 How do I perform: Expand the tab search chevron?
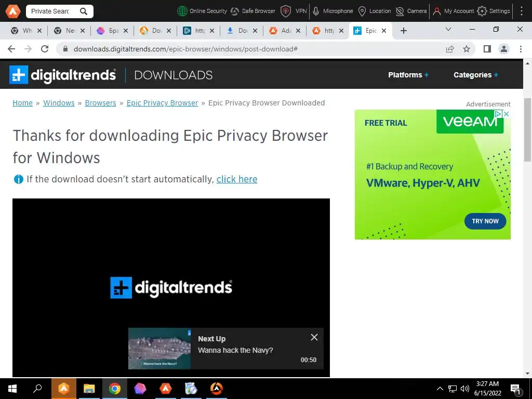click(448, 30)
